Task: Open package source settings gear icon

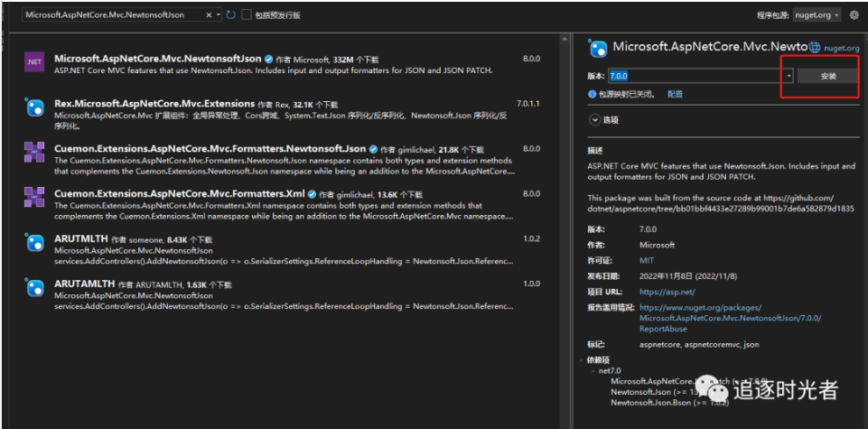Action: [854, 15]
